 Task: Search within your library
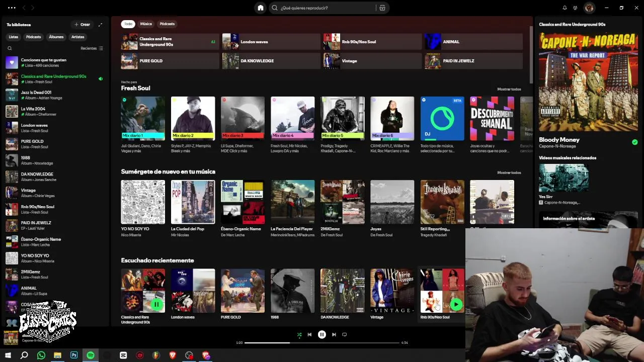click(x=10, y=48)
